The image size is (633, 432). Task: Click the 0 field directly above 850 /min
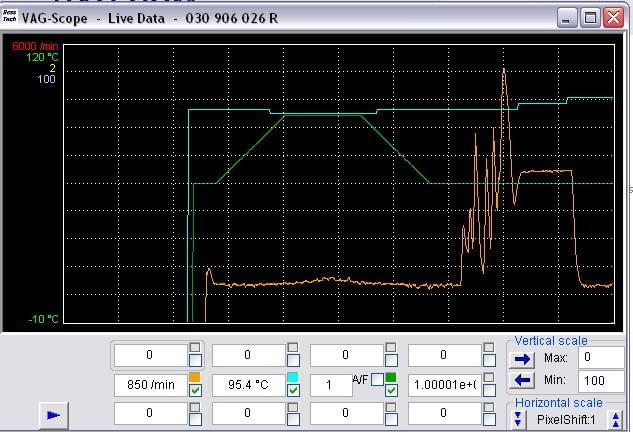(151, 355)
